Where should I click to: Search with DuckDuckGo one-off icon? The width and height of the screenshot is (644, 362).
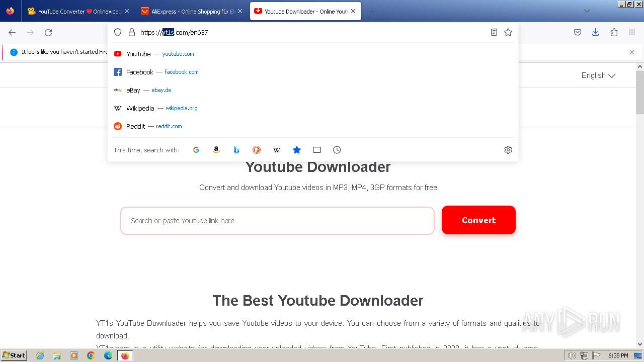(x=257, y=150)
